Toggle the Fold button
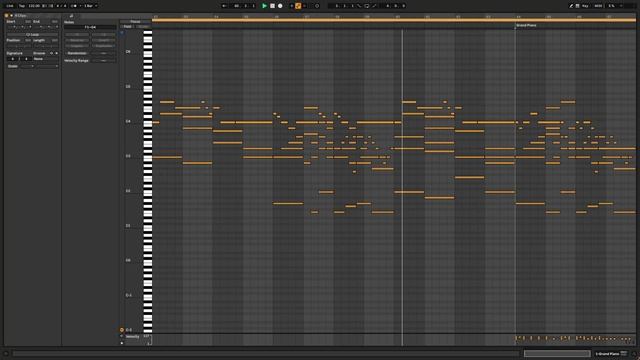 pyautogui.click(x=128, y=27)
